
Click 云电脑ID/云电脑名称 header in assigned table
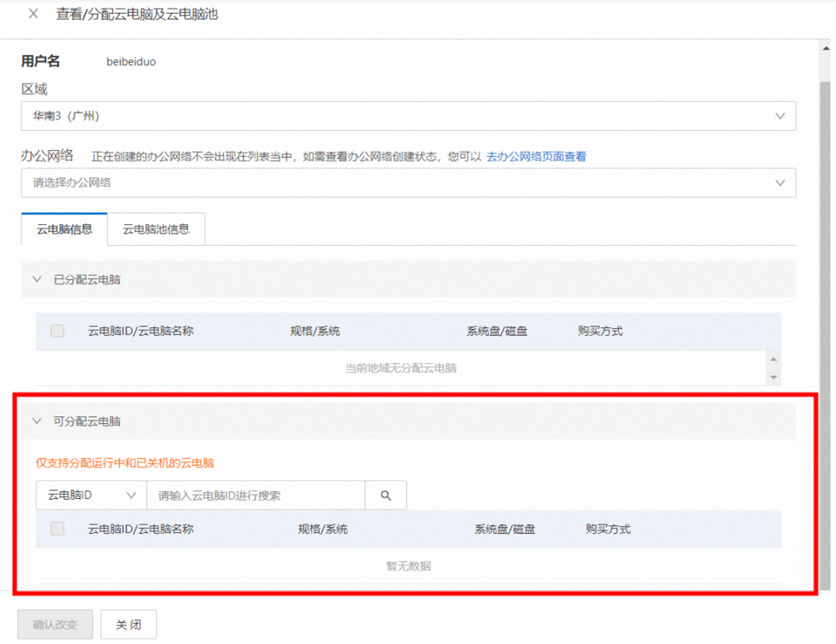[140, 331]
